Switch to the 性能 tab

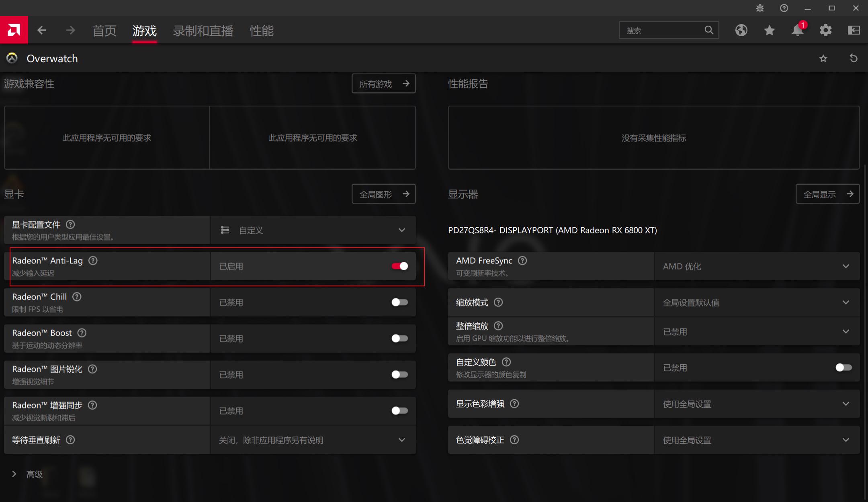click(x=262, y=30)
